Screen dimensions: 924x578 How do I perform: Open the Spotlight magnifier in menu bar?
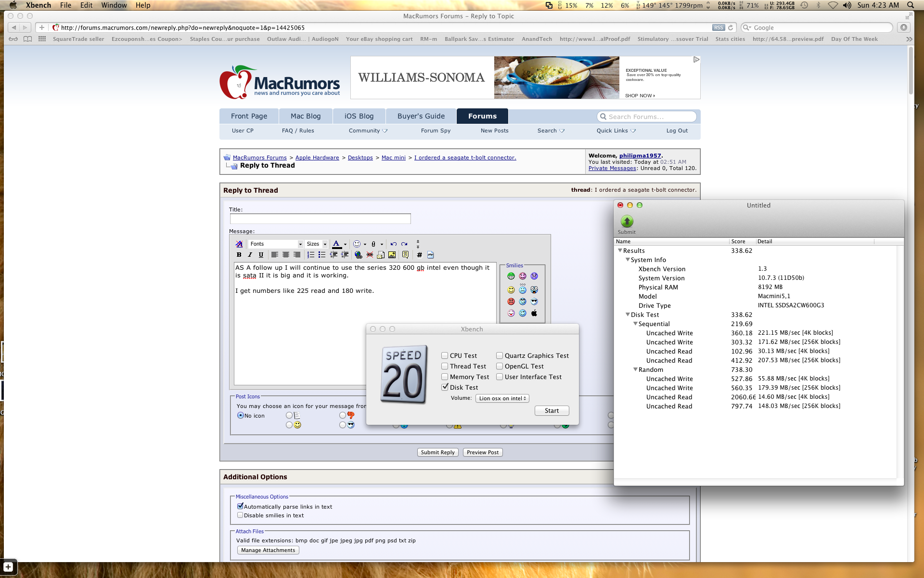click(911, 5)
